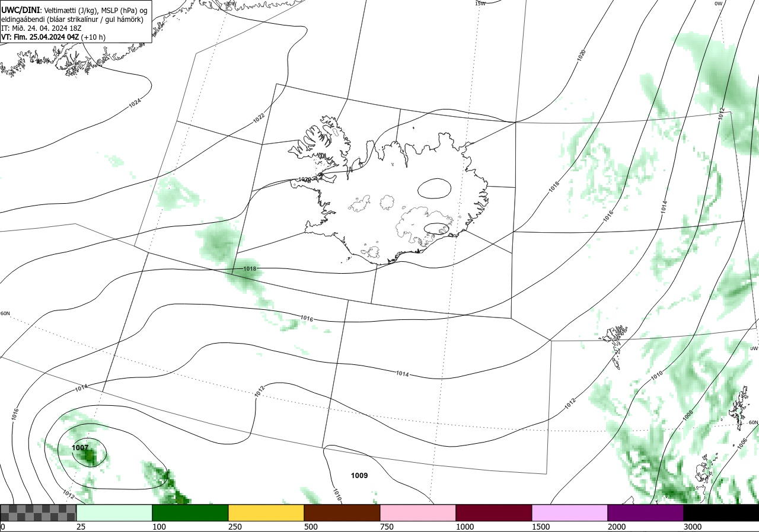The height and width of the screenshot is (532, 759).
Task: Click the "UWC/DINI" title text
Action: point(21,10)
